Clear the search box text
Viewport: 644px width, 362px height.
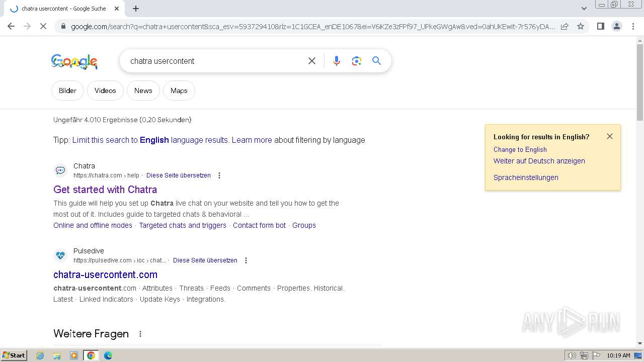(x=312, y=61)
